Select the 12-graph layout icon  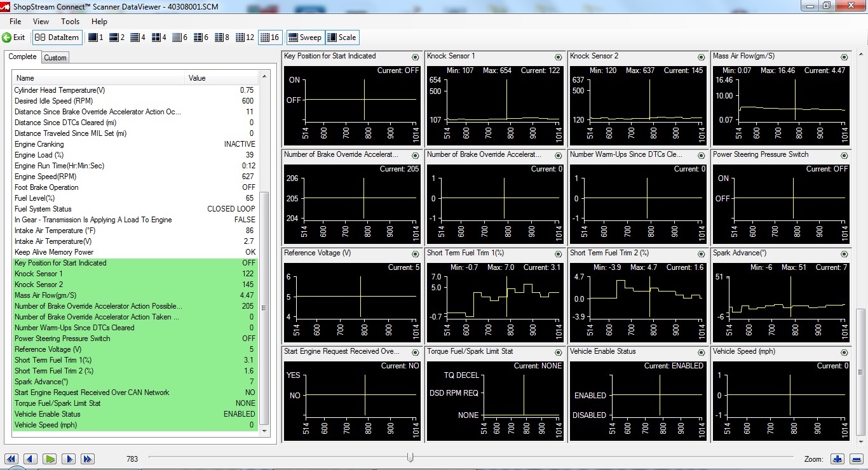[x=245, y=37]
